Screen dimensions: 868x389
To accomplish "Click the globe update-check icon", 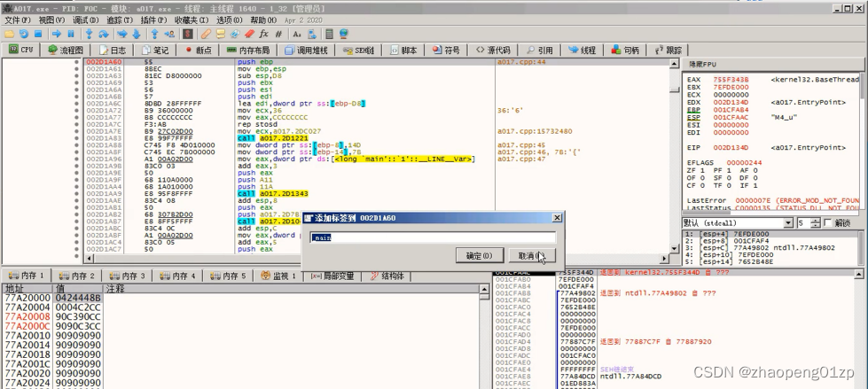I will point(344,35).
